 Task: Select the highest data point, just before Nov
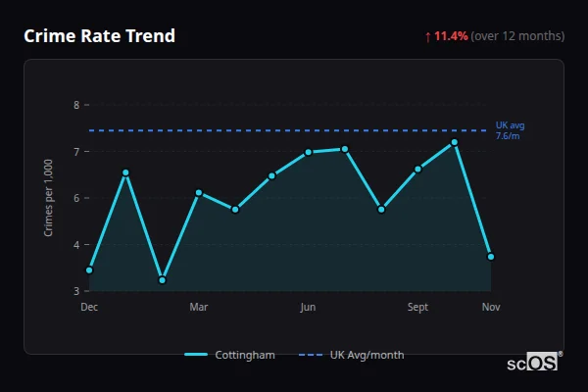pyautogui.click(x=455, y=142)
